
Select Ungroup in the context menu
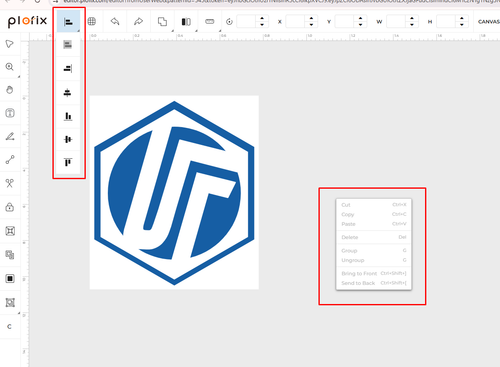click(374, 260)
